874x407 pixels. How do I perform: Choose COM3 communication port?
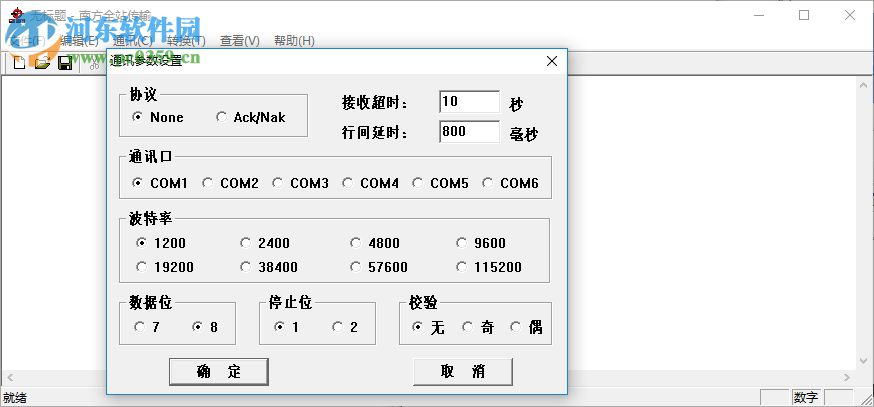pyautogui.click(x=300, y=183)
